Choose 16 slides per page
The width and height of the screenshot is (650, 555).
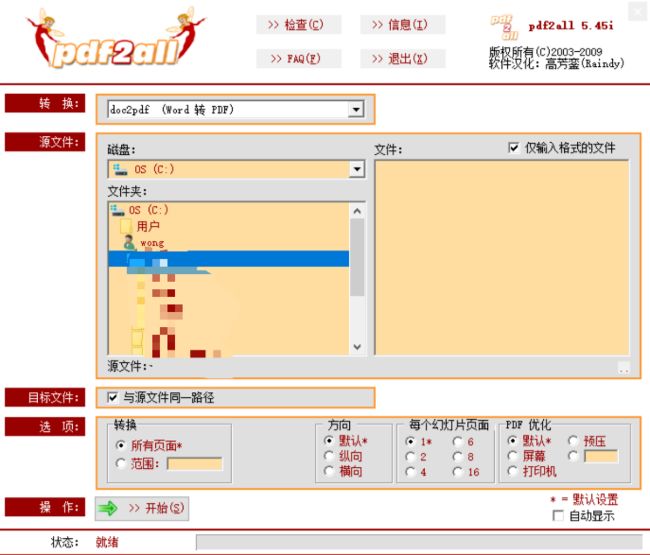pyautogui.click(x=458, y=472)
